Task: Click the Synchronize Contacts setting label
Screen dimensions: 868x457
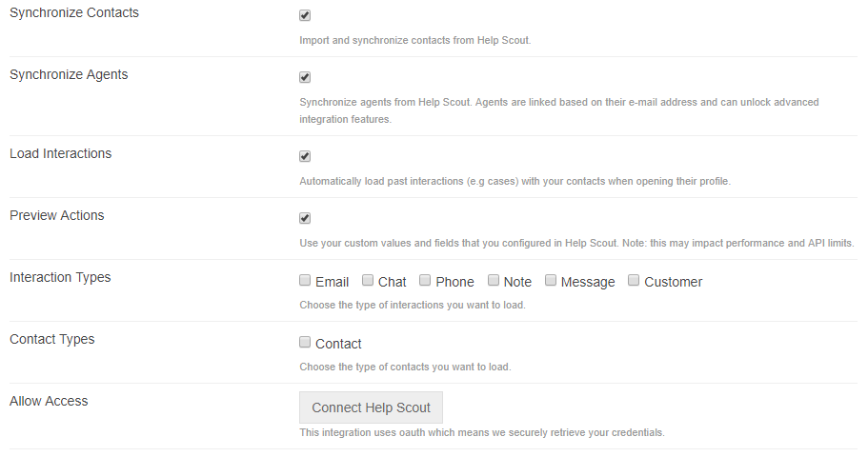Action: 74,13
